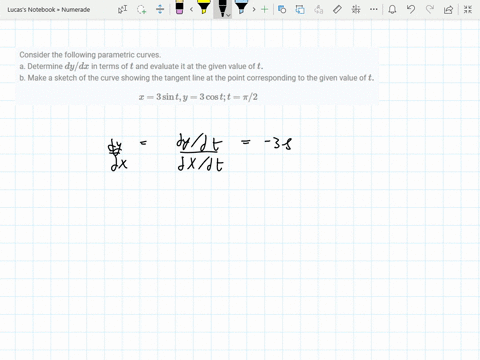Open the more options ellipsis menu

(374, 9)
